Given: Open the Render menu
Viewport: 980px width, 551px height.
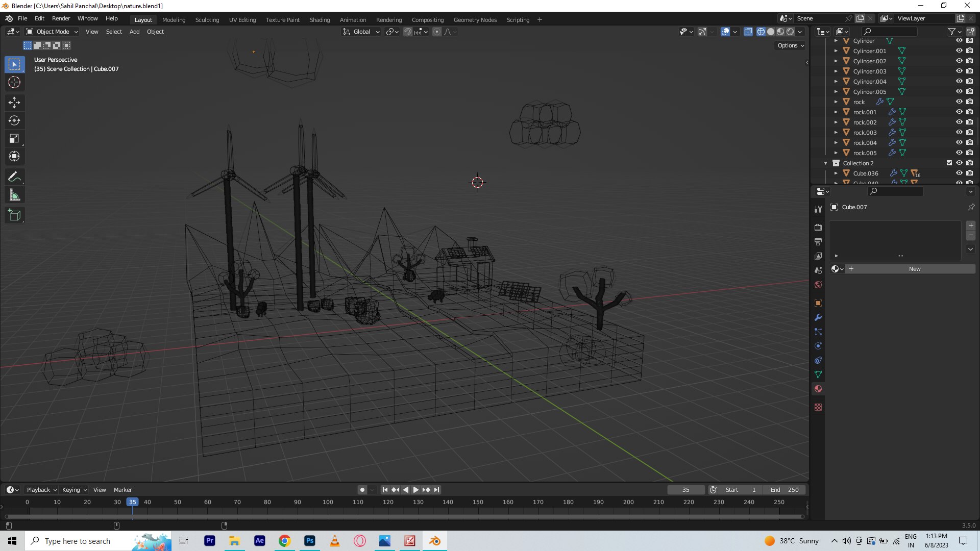Looking at the screenshot, I should click(x=61, y=18).
